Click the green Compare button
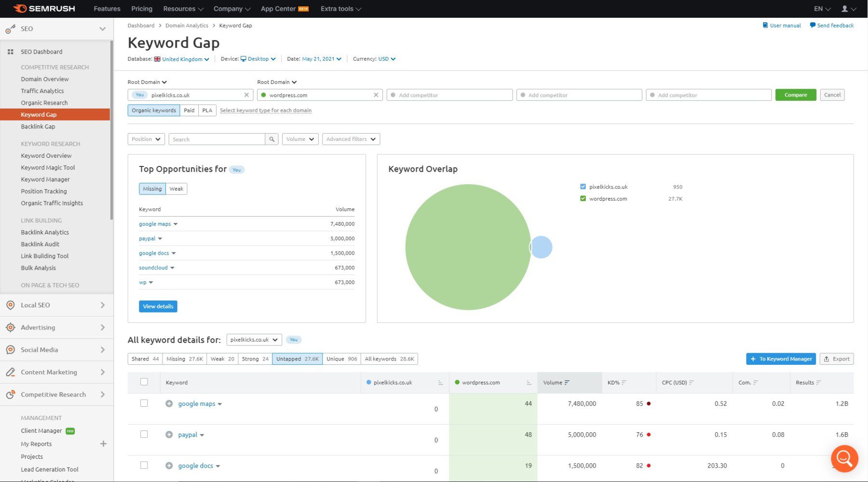Image resolution: width=868 pixels, height=482 pixels. coord(796,95)
